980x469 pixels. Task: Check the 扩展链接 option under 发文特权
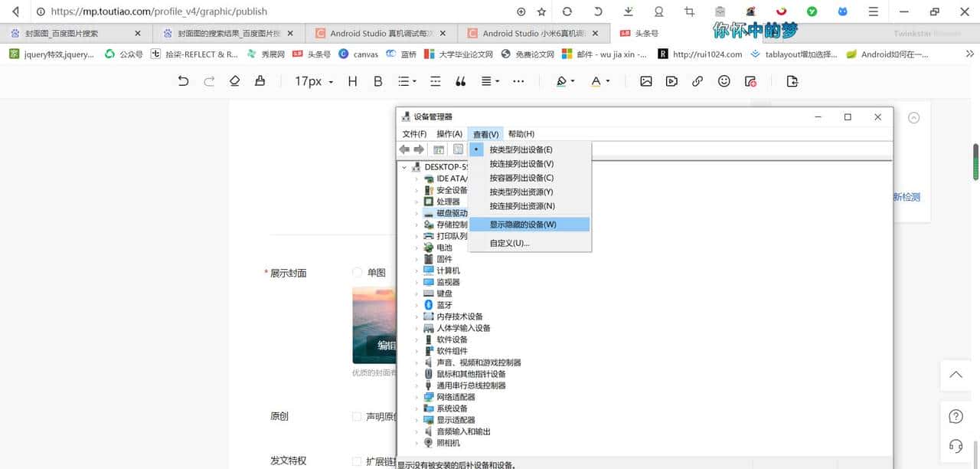coord(357,460)
